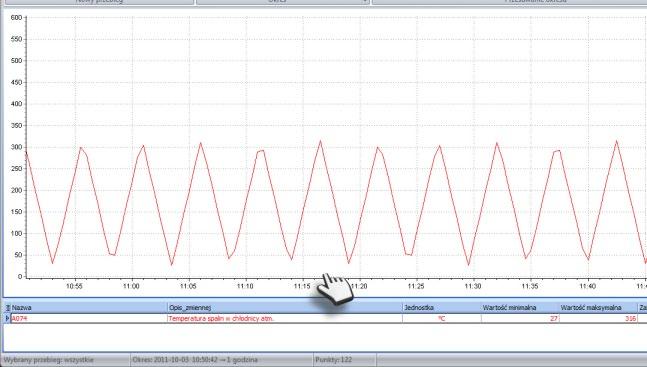Click the Punkty: 122 status panel
The width and height of the screenshot is (647, 367).
(x=345, y=360)
